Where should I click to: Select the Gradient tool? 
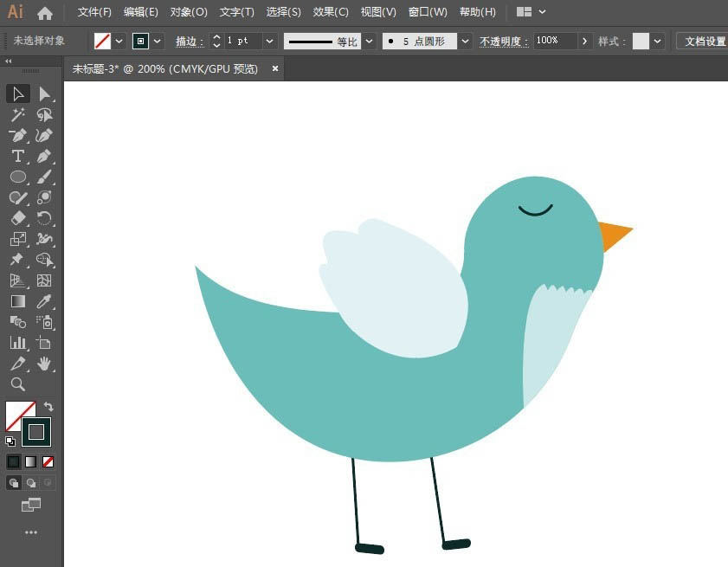(18, 301)
